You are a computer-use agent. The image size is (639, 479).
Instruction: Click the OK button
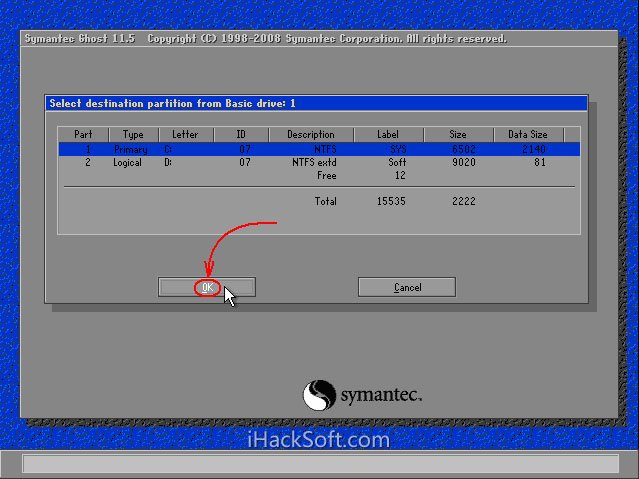pos(206,287)
